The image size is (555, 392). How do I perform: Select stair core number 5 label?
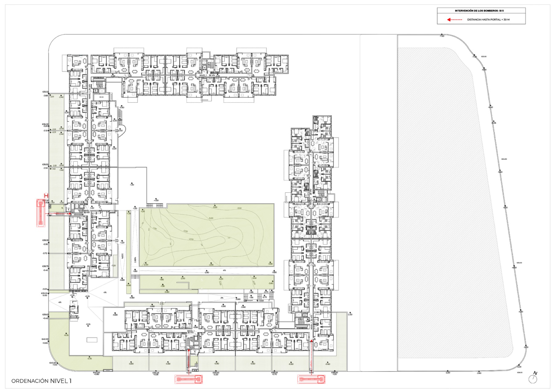click(x=96, y=91)
